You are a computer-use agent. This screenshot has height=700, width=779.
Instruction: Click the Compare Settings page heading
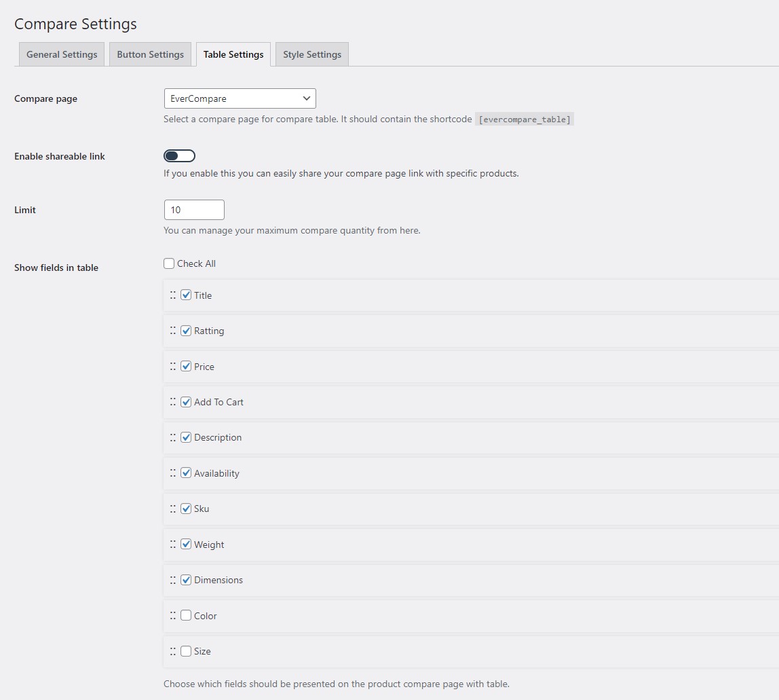point(75,24)
